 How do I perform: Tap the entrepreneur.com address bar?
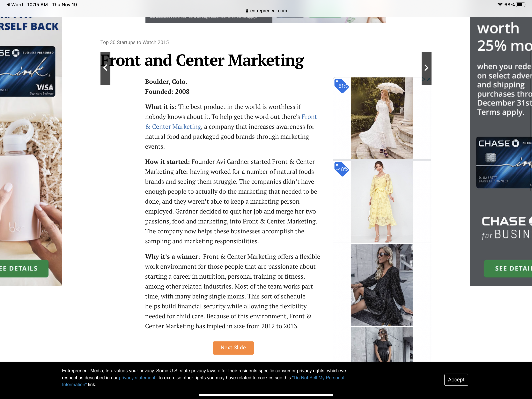266,11
